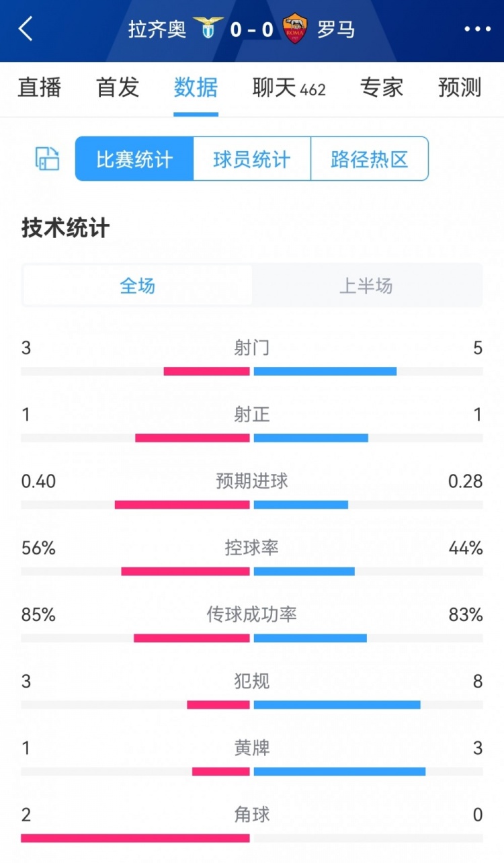Switch to the 首发 tab

coord(117,88)
